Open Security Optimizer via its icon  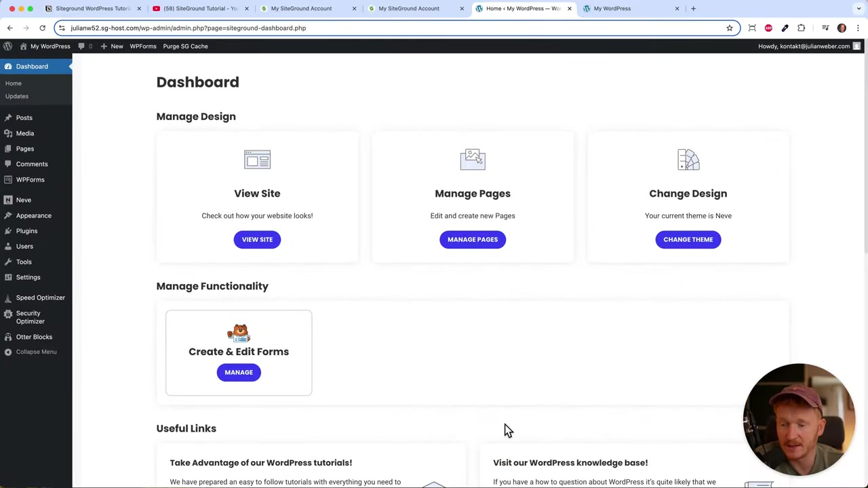tap(8, 313)
